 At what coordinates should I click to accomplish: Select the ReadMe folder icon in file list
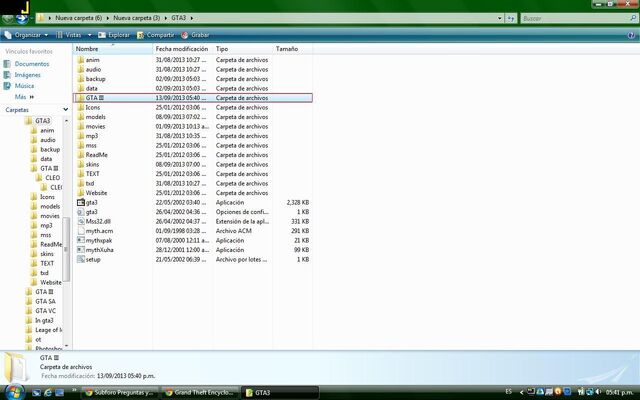click(80, 155)
